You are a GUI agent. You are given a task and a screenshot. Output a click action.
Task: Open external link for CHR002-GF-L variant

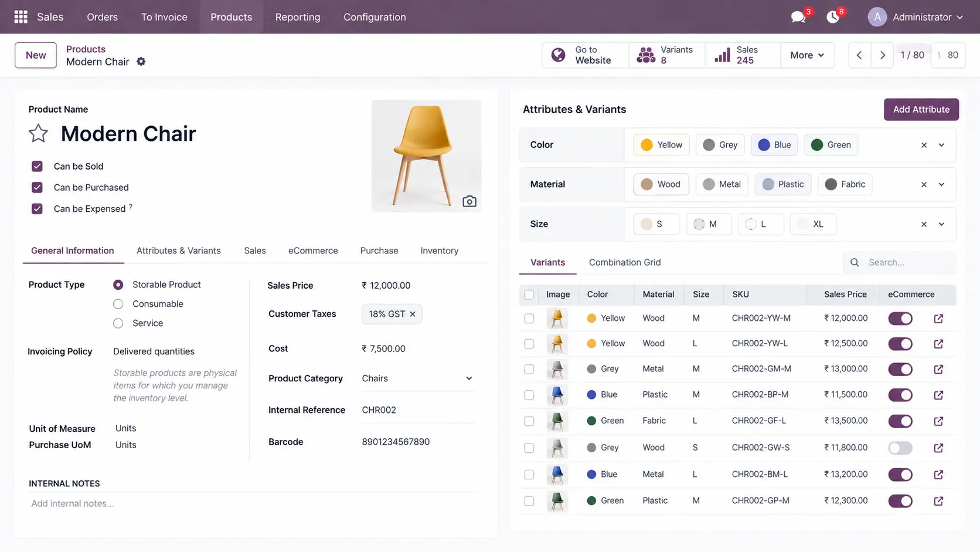938,421
